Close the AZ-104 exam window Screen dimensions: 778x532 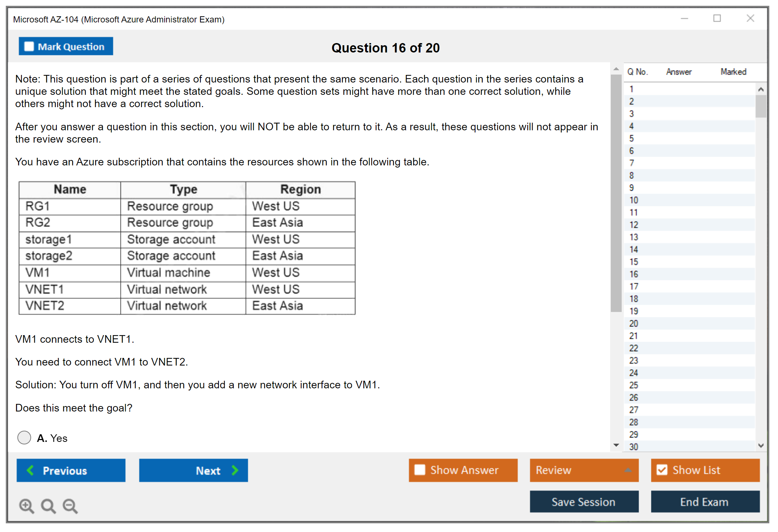coord(750,18)
